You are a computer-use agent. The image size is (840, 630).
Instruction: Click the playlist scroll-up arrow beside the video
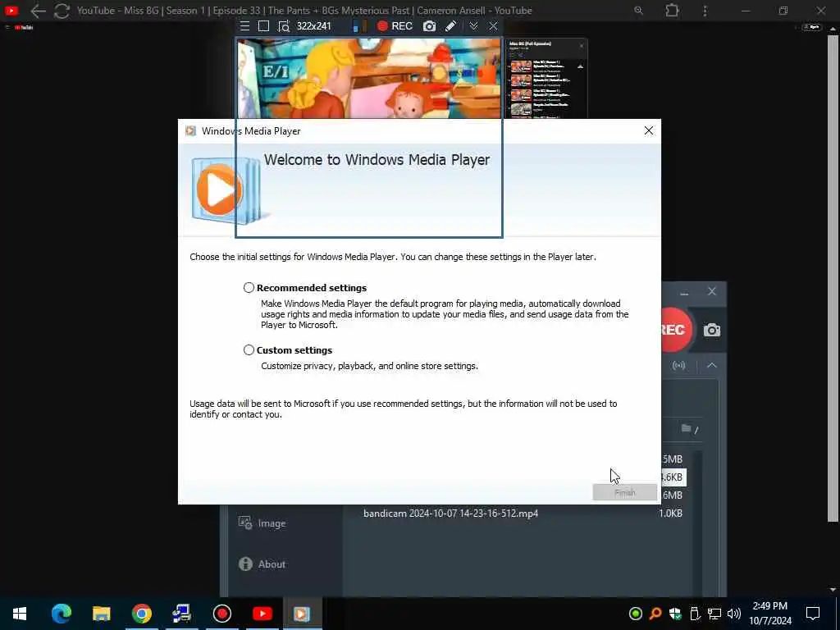pos(580,66)
